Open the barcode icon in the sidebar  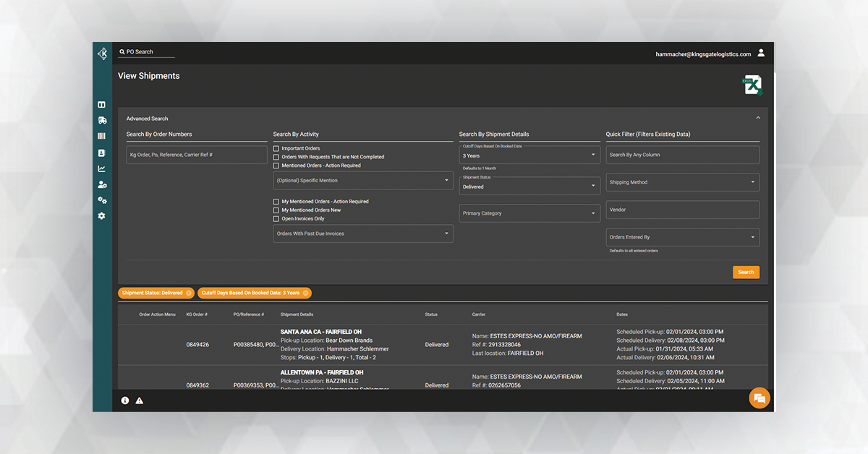[102, 136]
